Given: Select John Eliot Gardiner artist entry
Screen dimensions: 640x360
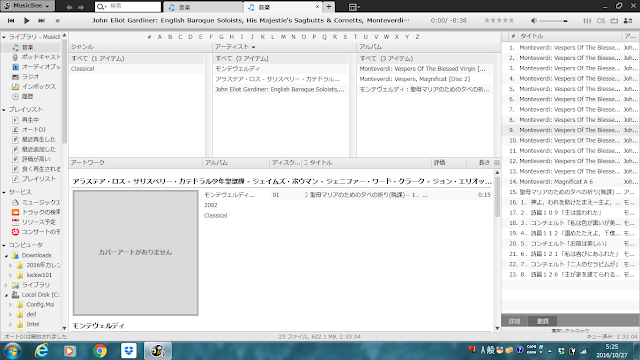Looking at the screenshot, I should point(281,89).
